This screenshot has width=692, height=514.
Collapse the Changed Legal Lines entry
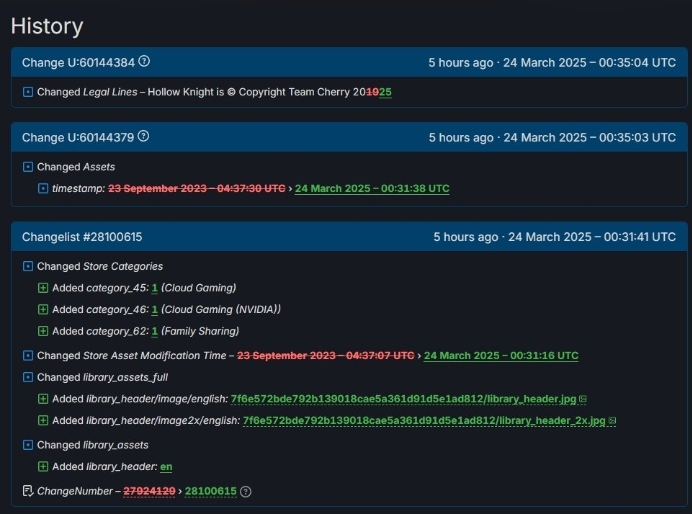[x=28, y=92]
